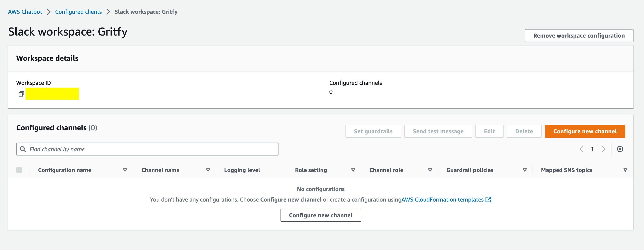Click the external link icon beside CloudFormation templates
The height and width of the screenshot is (250, 644).
(x=488, y=199)
